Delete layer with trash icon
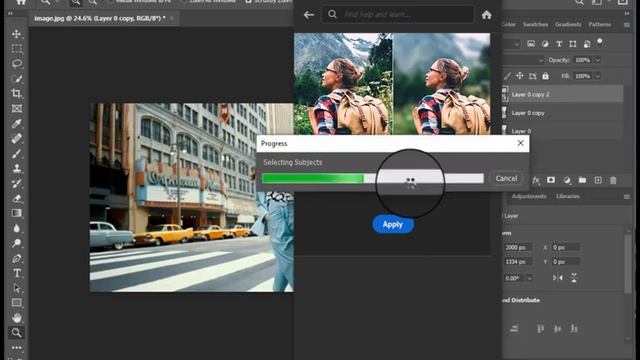The height and width of the screenshot is (360, 640). tap(613, 180)
